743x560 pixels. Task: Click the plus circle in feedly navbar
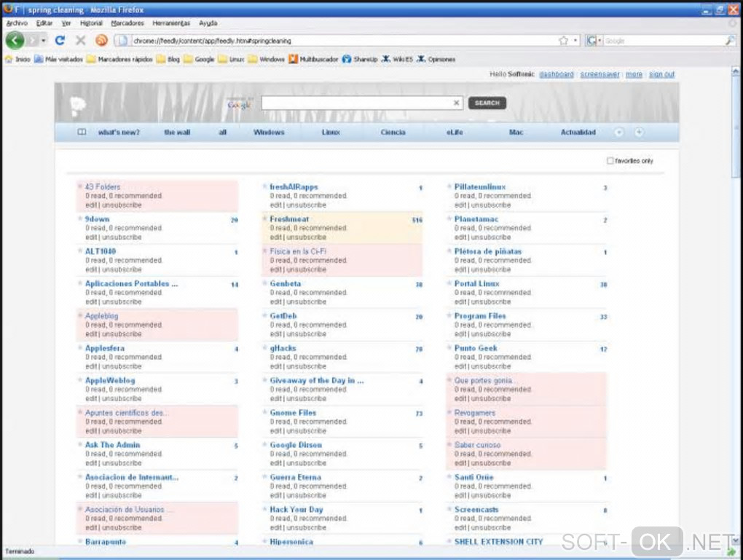click(639, 133)
